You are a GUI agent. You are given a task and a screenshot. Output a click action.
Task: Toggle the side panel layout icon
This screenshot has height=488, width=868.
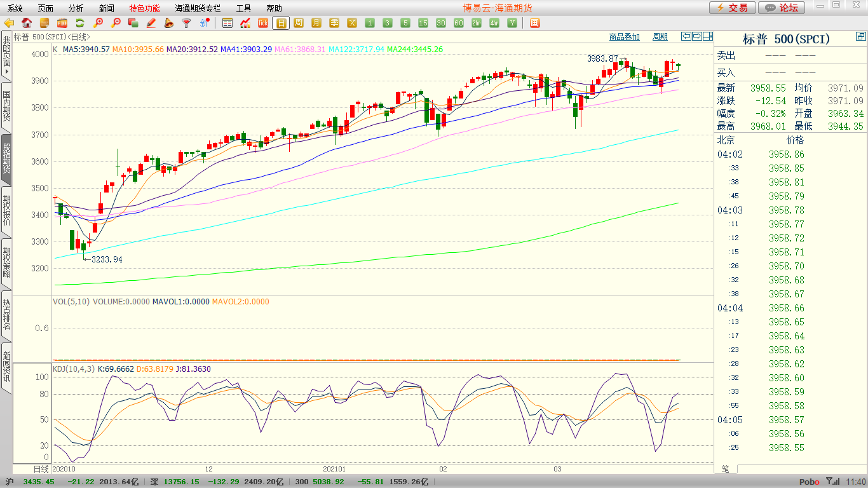708,36
